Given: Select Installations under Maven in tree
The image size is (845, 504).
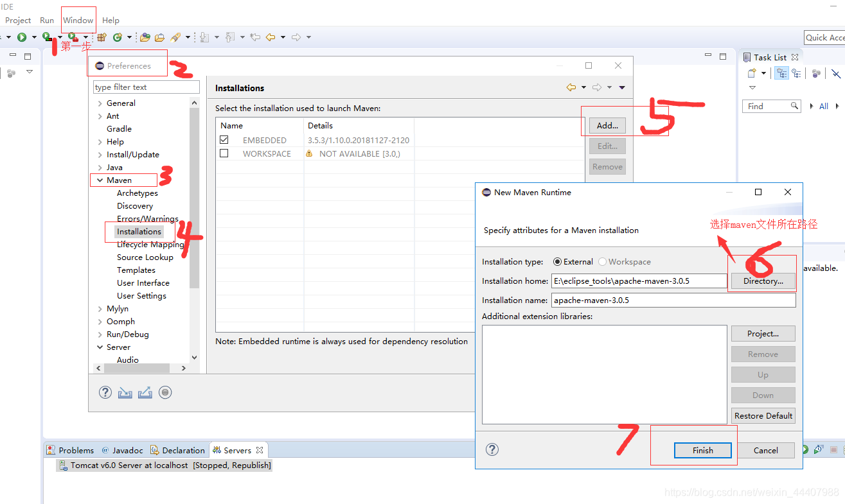Looking at the screenshot, I should (x=139, y=231).
